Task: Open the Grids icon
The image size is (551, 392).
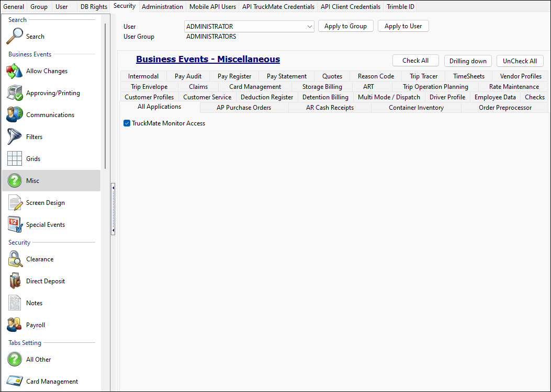Action: (14, 158)
